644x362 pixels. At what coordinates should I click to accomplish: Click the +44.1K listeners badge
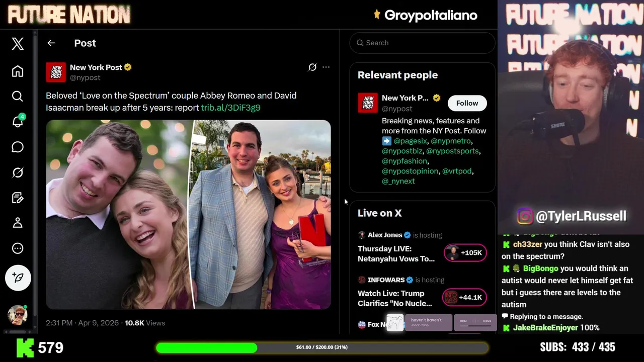pos(464,297)
